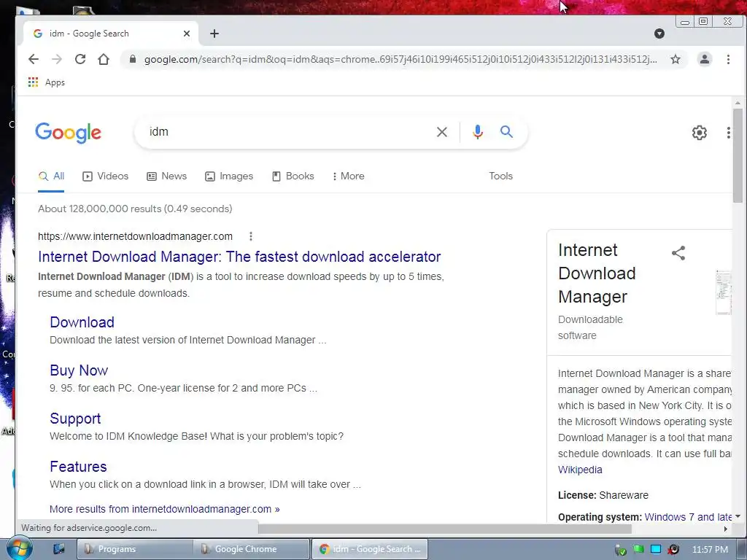The height and width of the screenshot is (560, 747).
Task: Open the Windows Start menu orb
Action: click(x=19, y=548)
